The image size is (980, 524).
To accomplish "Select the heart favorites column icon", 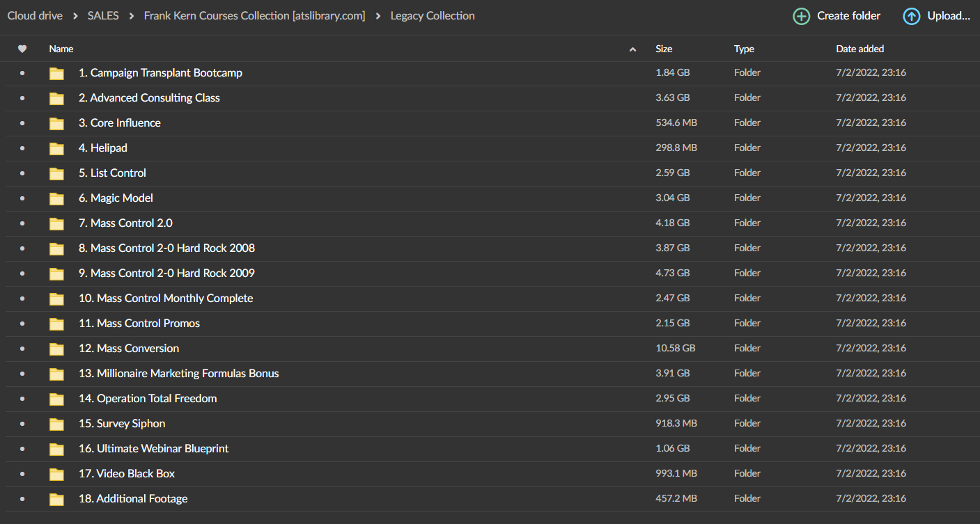I will tap(22, 49).
